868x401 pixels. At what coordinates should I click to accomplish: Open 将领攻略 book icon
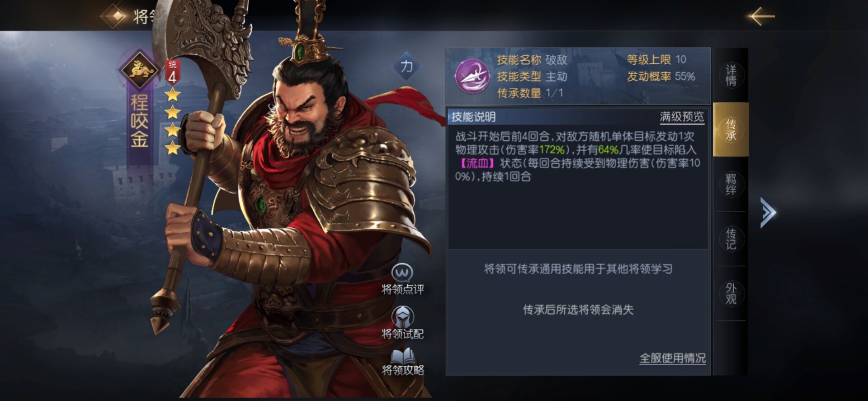pos(402,356)
